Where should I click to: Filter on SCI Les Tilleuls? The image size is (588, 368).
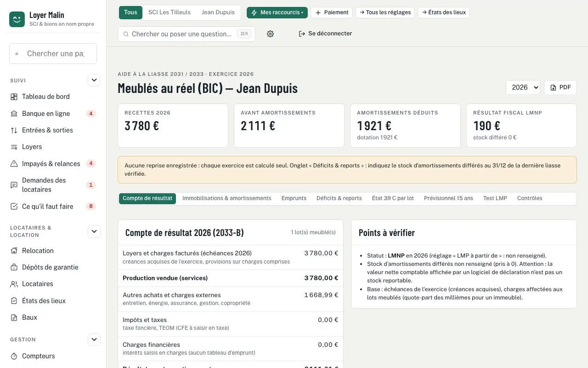point(170,12)
